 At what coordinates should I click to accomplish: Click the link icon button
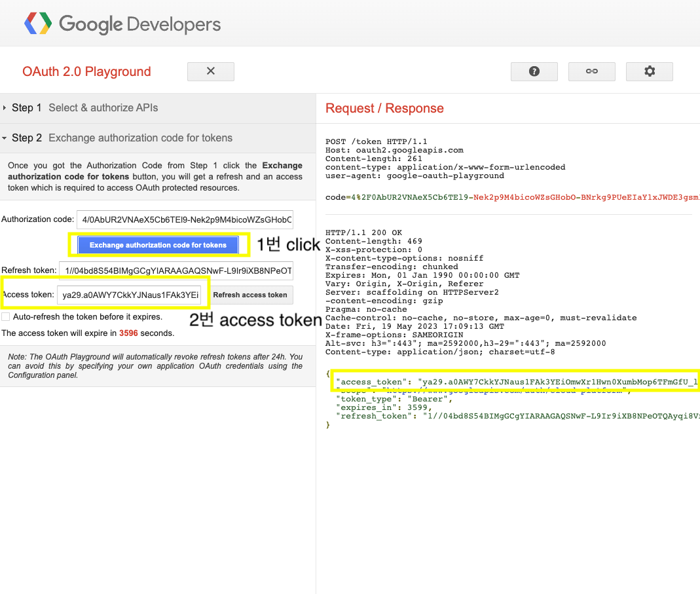click(591, 71)
